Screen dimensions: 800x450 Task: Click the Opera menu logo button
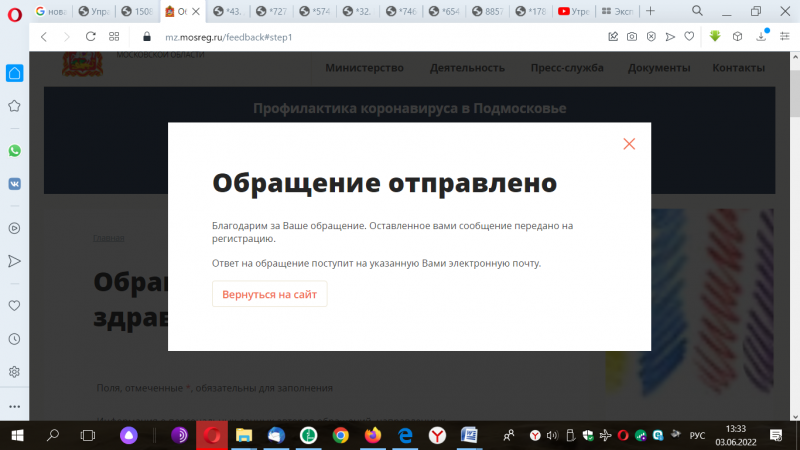(14, 11)
